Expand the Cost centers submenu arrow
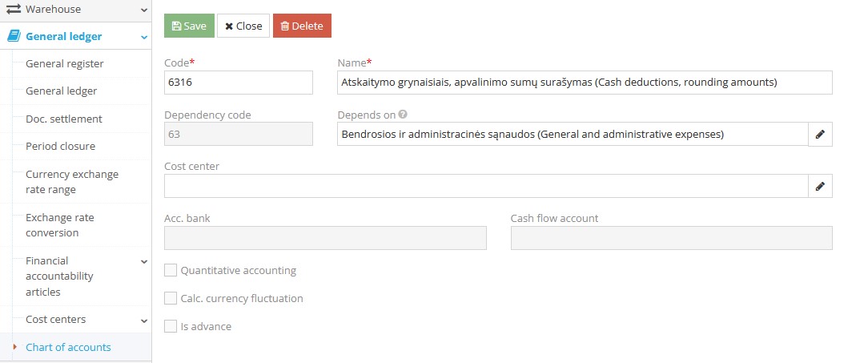Image resolution: width=868 pixels, height=363 pixels. (144, 321)
